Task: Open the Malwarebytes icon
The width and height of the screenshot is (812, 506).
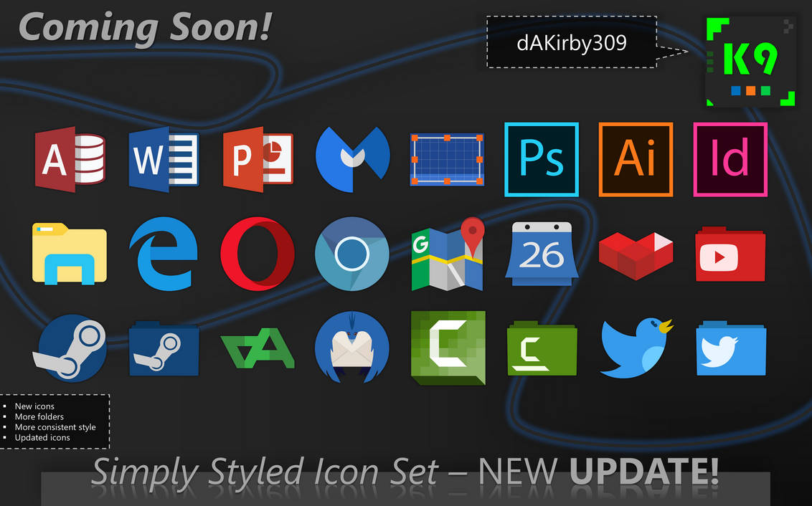Action: (353, 159)
